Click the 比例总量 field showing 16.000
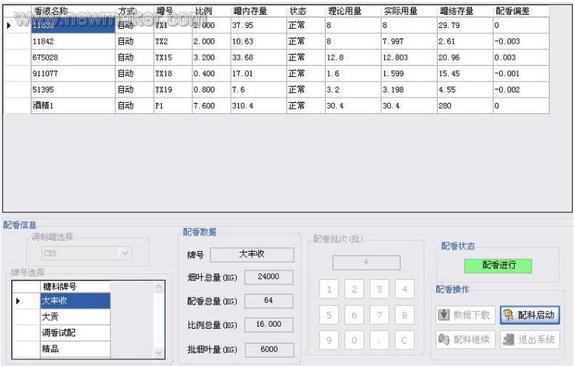 [x=269, y=325]
